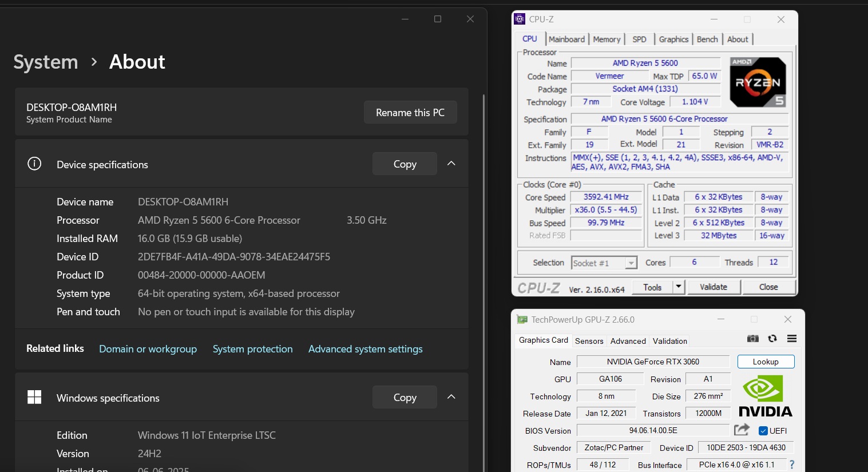The width and height of the screenshot is (868, 472).
Task: Select the Graphics tab in CPU-Z
Action: tap(673, 39)
